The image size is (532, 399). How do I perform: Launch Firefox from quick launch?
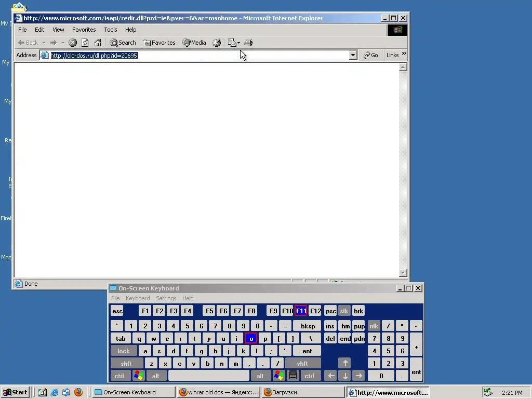point(78,392)
